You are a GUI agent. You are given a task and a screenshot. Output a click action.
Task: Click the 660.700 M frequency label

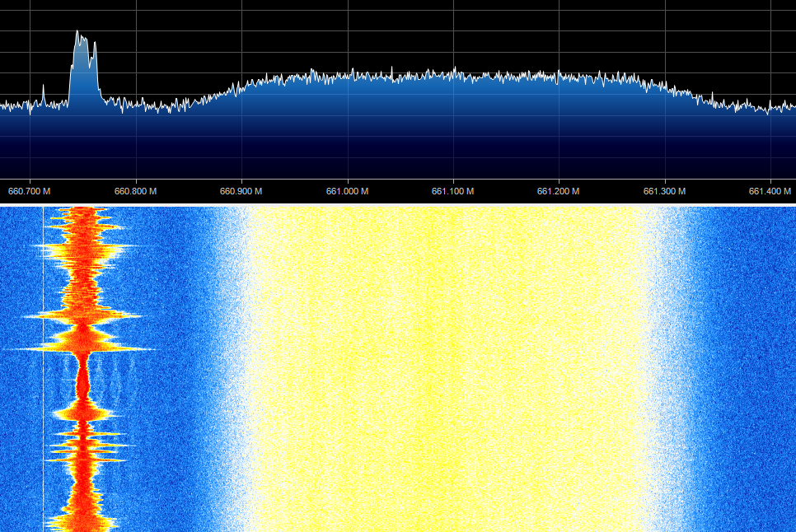point(30,191)
